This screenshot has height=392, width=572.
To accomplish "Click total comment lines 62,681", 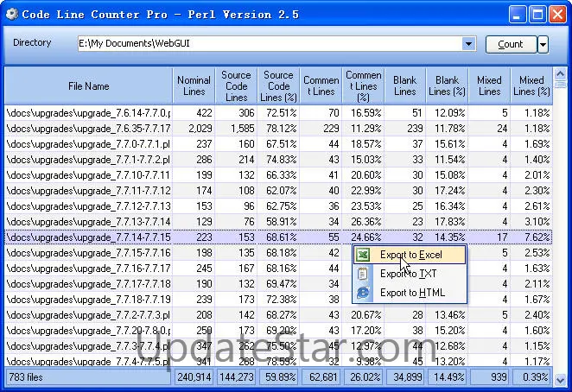I will (x=321, y=377).
